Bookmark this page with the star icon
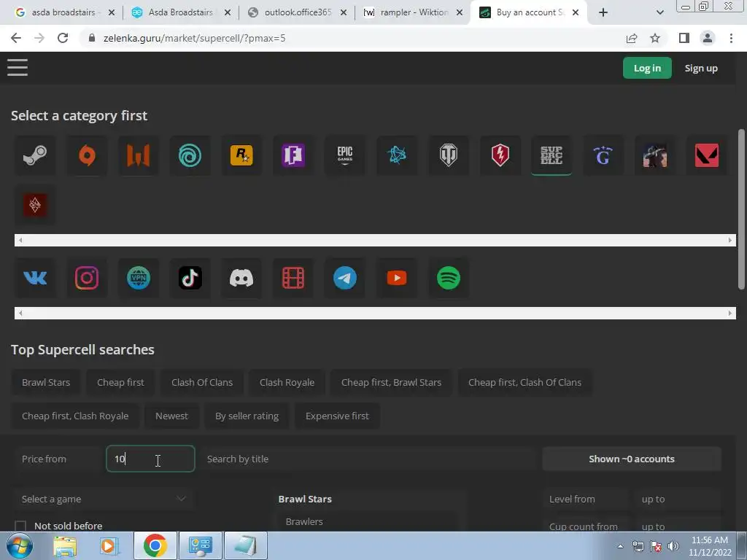Image resolution: width=747 pixels, height=560 pixels. [655, 38]
